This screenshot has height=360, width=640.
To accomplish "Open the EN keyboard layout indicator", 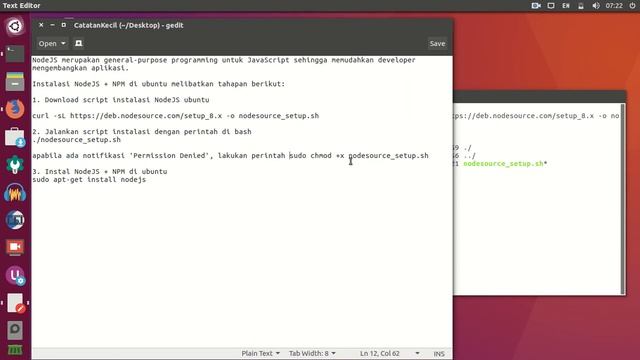I will point(566,6).
